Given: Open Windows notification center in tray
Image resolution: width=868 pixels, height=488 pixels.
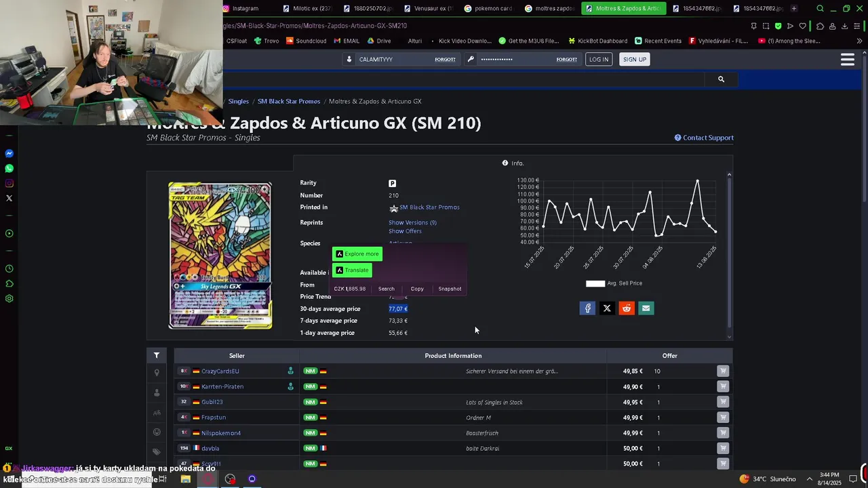Looking at the screenshot, I should [x=853, y=479].
